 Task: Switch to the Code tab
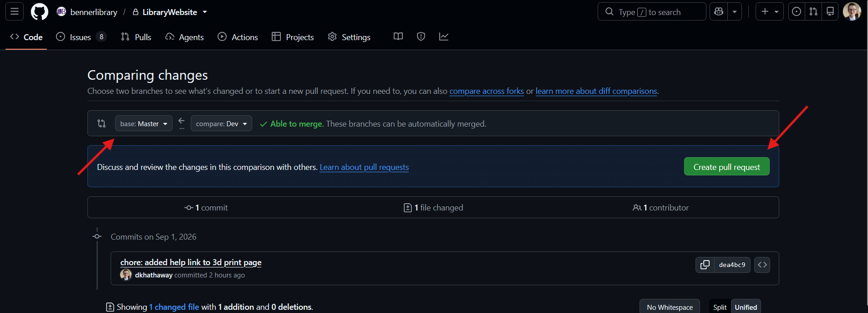[26, 37]
